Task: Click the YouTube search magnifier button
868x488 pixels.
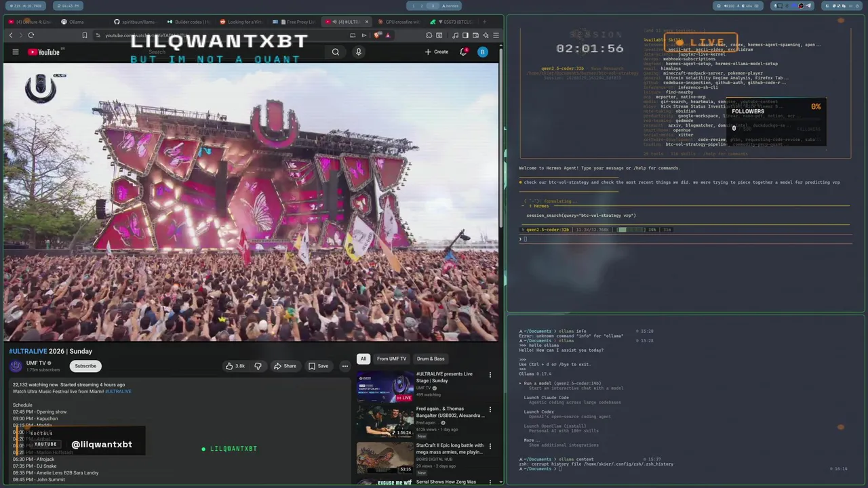Action: (x=336, y=52)
